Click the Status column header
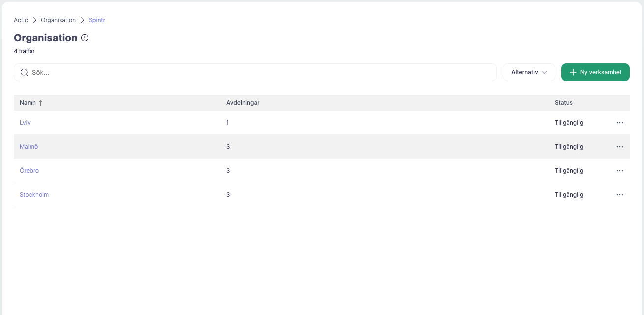 (x=563, y=103)
